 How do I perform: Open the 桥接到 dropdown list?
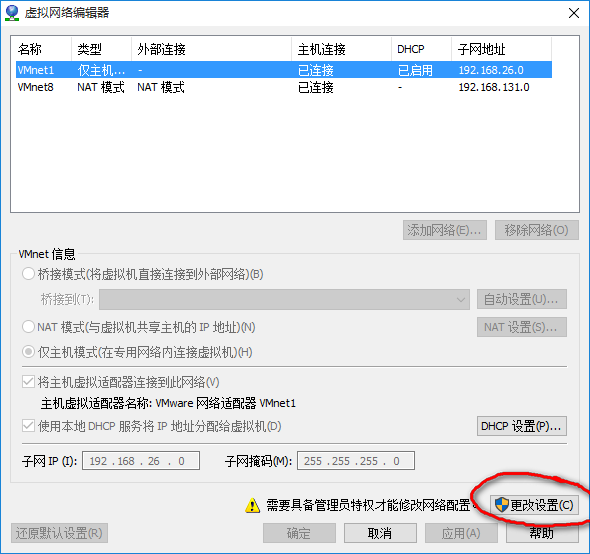pyautogui.click(x=284, y=300)
